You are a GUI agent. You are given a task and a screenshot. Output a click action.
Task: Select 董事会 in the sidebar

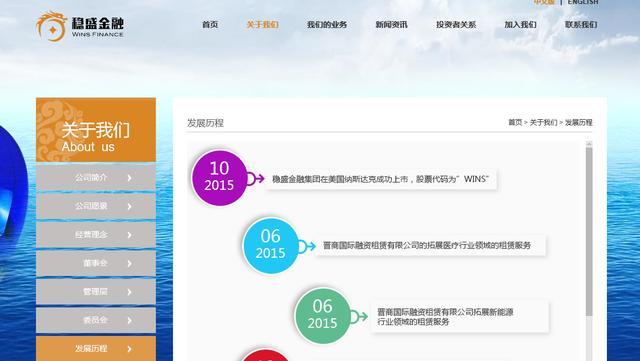96,263
